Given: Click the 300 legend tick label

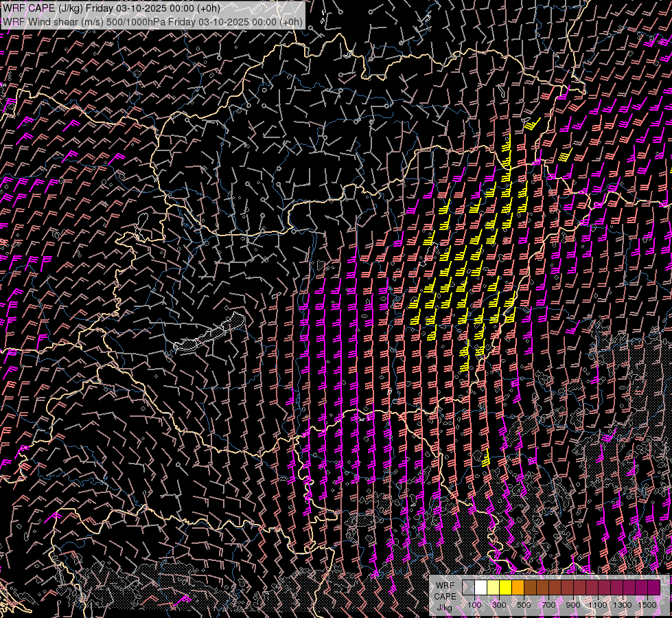Looking at the screenshot, I should [x=499, y=604].
